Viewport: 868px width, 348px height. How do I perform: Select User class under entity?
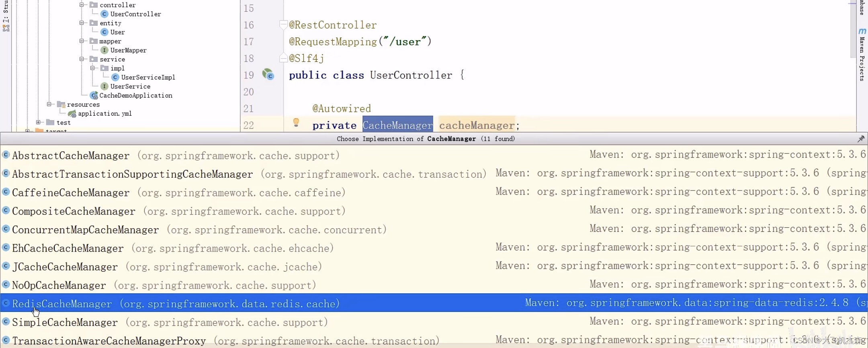[x=118, y=32]
